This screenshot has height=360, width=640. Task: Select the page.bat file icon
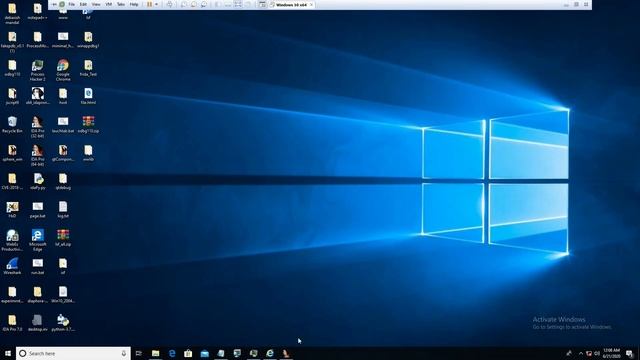pyautogui.click(x=38, y=209)
